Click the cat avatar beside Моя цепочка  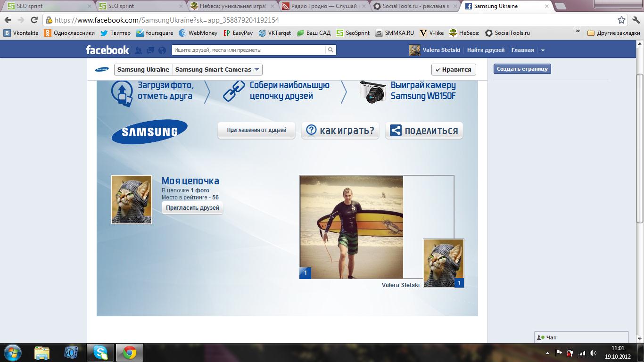coord(132,199)
